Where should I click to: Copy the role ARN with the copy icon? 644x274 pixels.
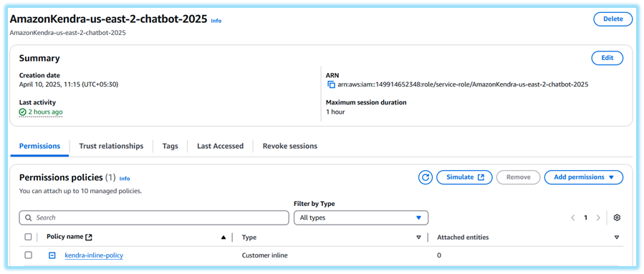[x=331, y=84]
